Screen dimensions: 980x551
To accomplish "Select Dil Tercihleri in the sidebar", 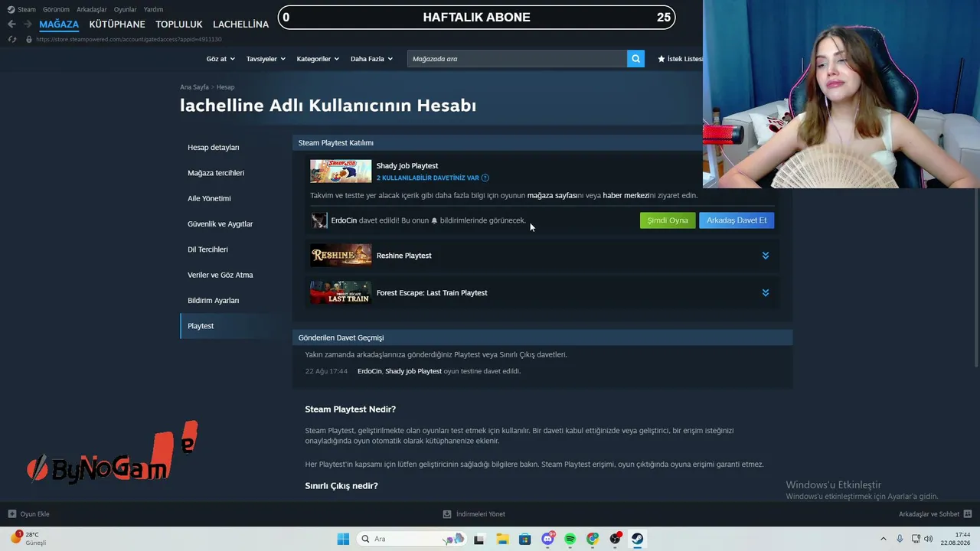I will point(207,249).
